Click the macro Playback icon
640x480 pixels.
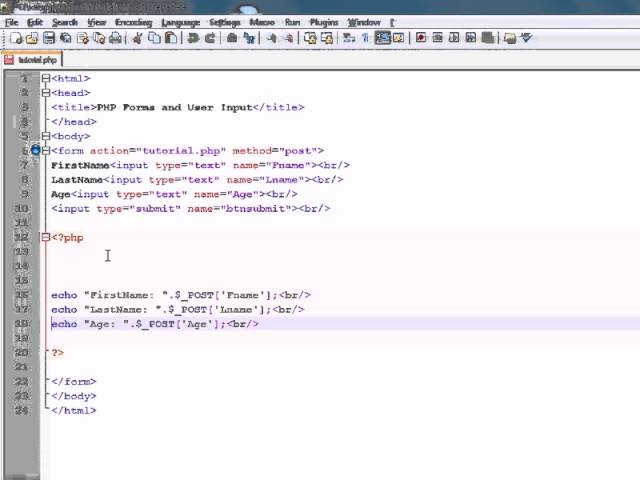click(x=454, y=38)
